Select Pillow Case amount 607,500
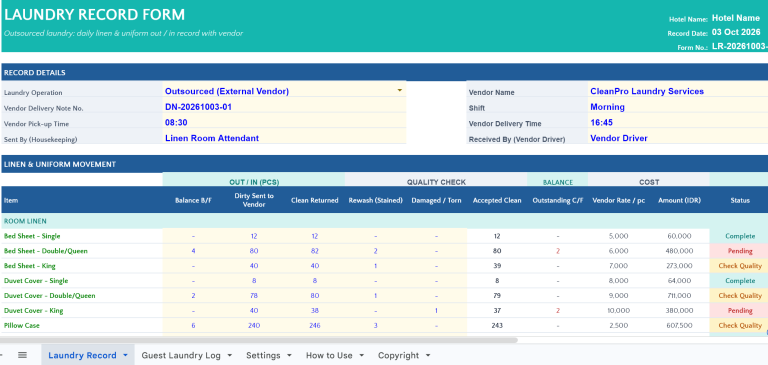The width and height of the screenshot is (768, 365). [x=679, y=325]
